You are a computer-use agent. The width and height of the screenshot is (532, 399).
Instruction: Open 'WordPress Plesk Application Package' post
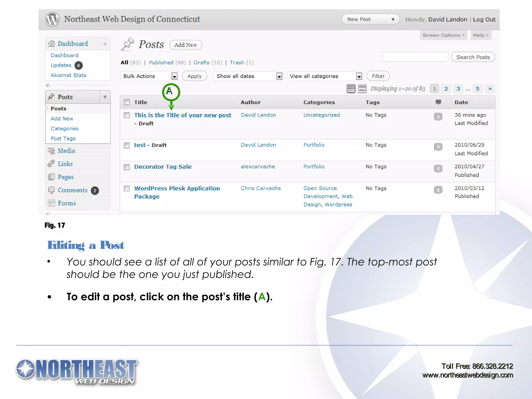(x=177, y=192)
